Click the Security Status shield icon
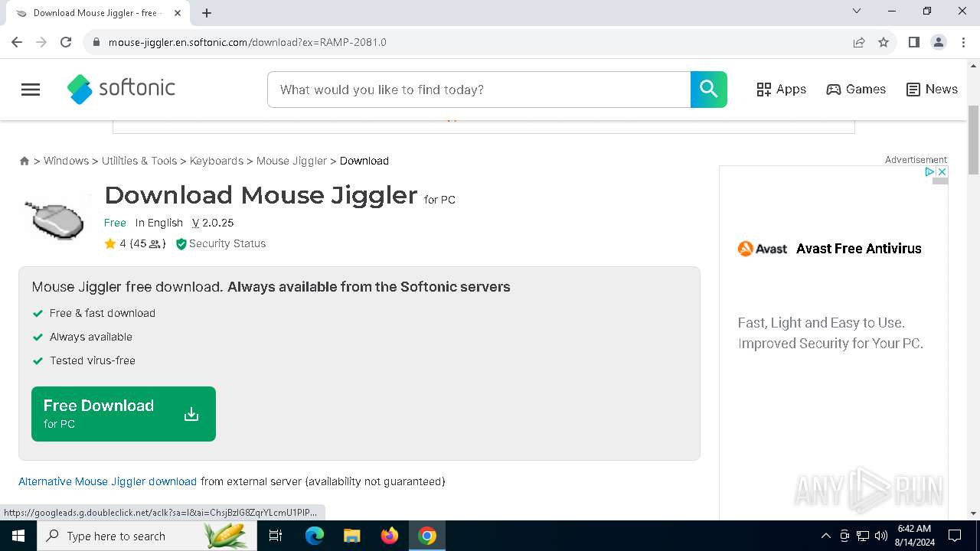Screen dimensions: 980x551 click(x=181, y=243)
